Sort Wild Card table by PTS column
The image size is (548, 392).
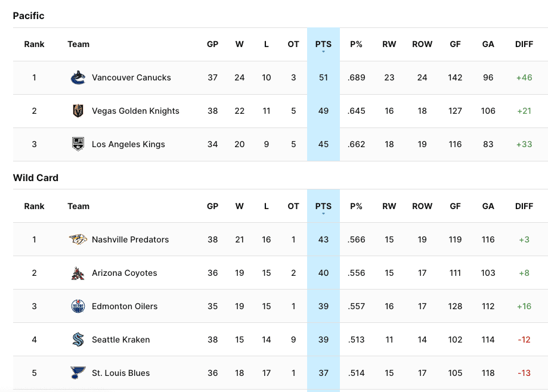323,206
